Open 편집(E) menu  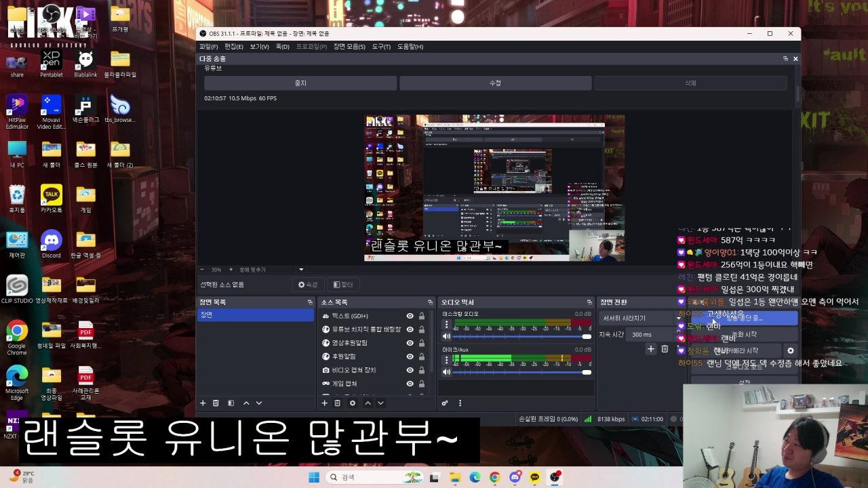(x=234, y=47)
